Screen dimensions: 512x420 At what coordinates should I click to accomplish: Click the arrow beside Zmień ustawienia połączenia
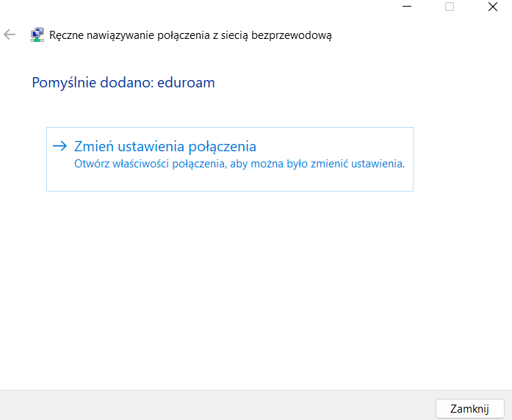[60, 146]
